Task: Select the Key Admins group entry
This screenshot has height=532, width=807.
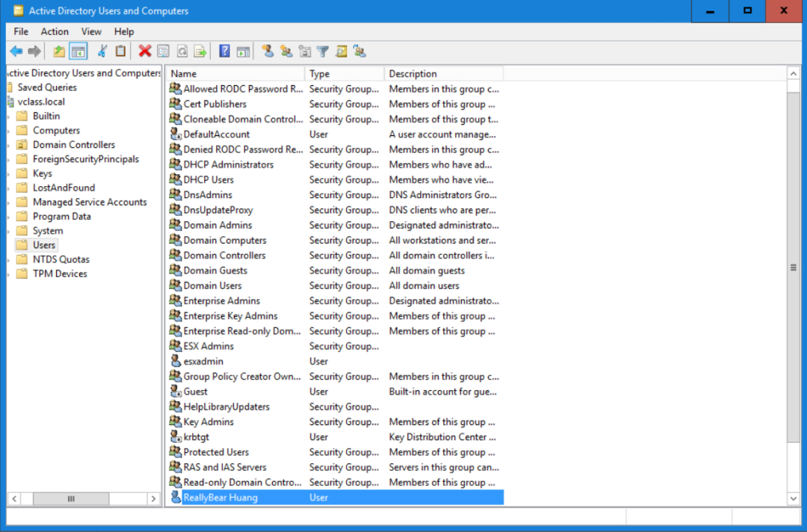Action: tap(208, 421)
